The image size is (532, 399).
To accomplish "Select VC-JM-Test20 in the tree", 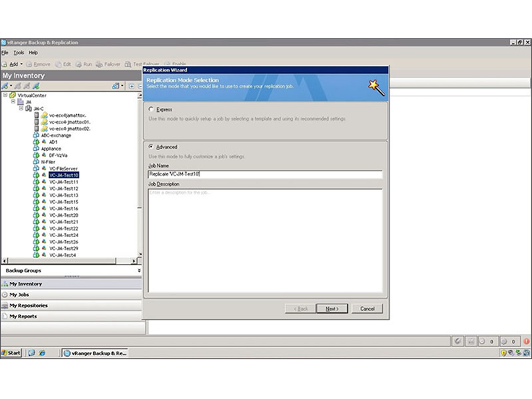I will (x=64, y=215).
